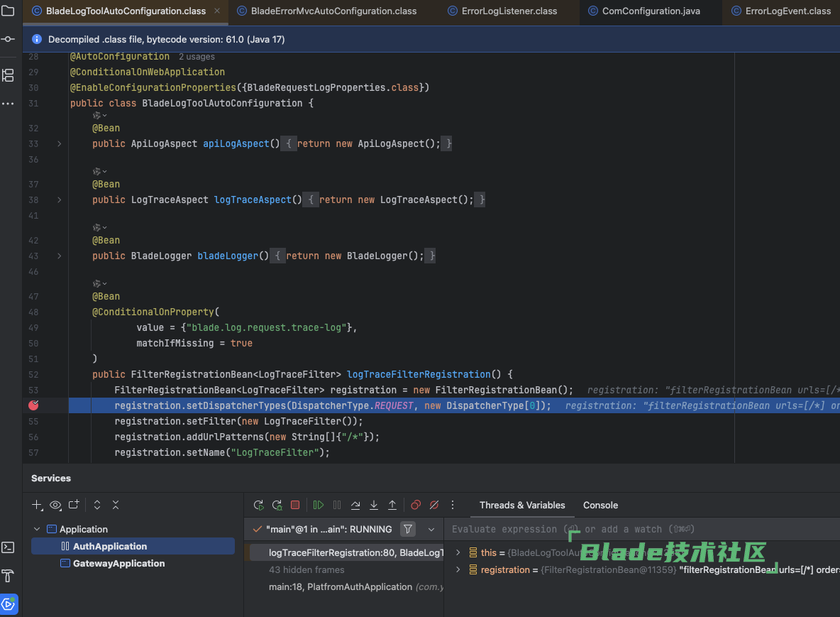Click the Step Out arrow

pyautogui.click(x=392, y=506)
